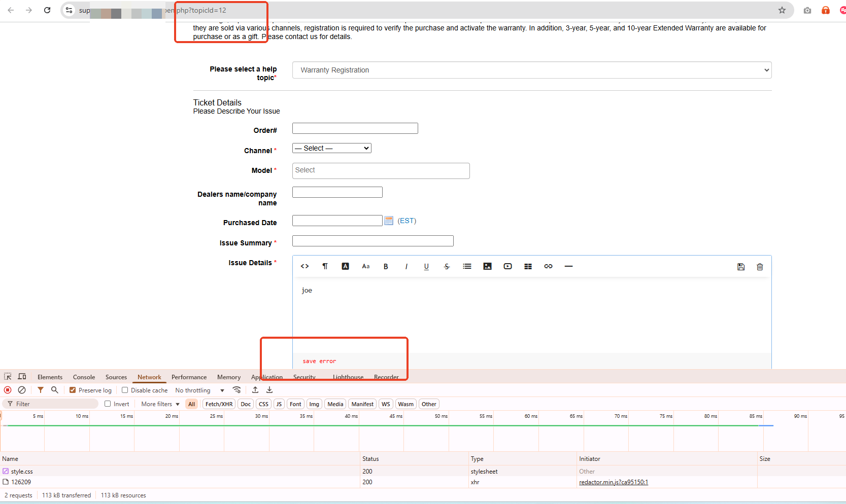Insert an image using the editor toolbar
846x504 pixels.
[487, 267]
